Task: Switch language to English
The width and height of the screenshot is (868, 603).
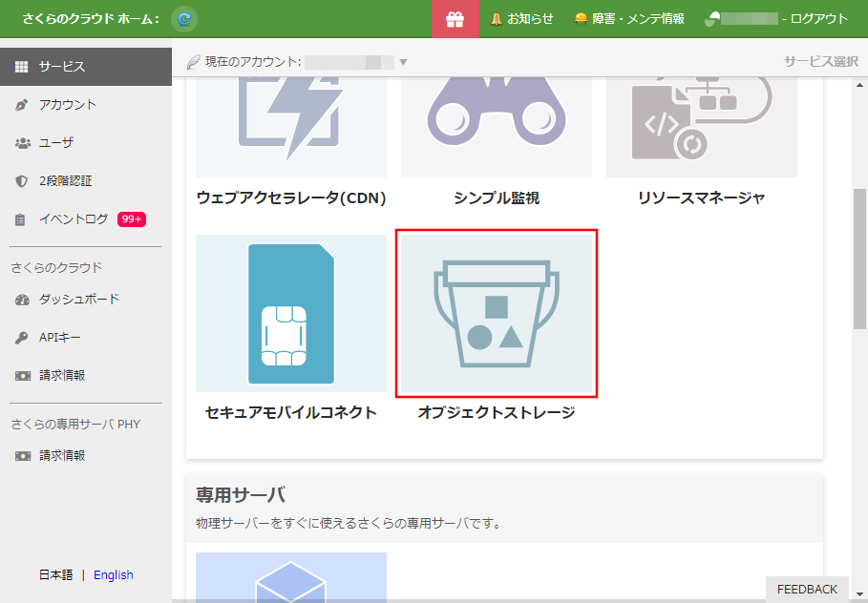Action: [114, 574]
